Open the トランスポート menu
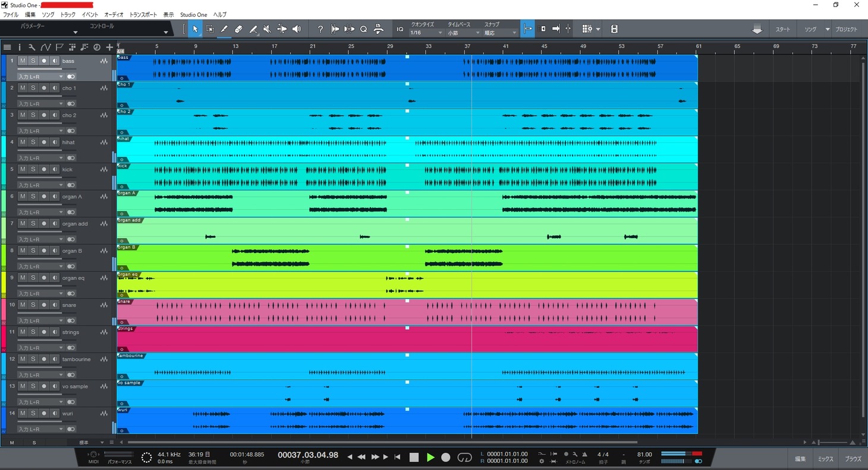Screen dimensions: 868x470 [144, 14]
